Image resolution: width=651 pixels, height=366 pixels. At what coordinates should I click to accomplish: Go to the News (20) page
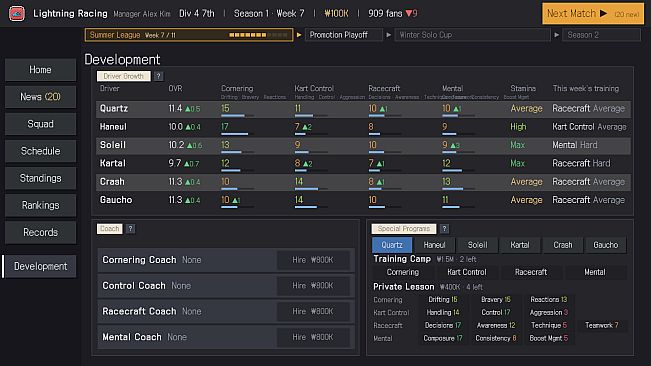[x=40, y=97]
